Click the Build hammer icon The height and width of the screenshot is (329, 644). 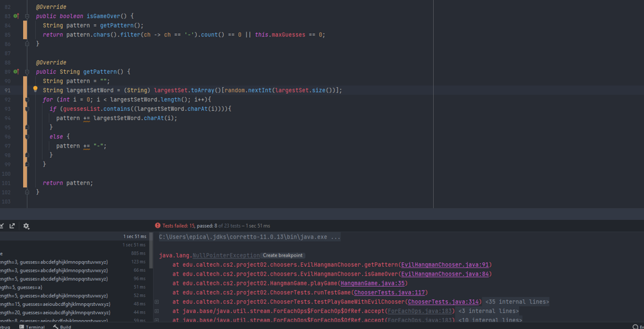point(56,326)
